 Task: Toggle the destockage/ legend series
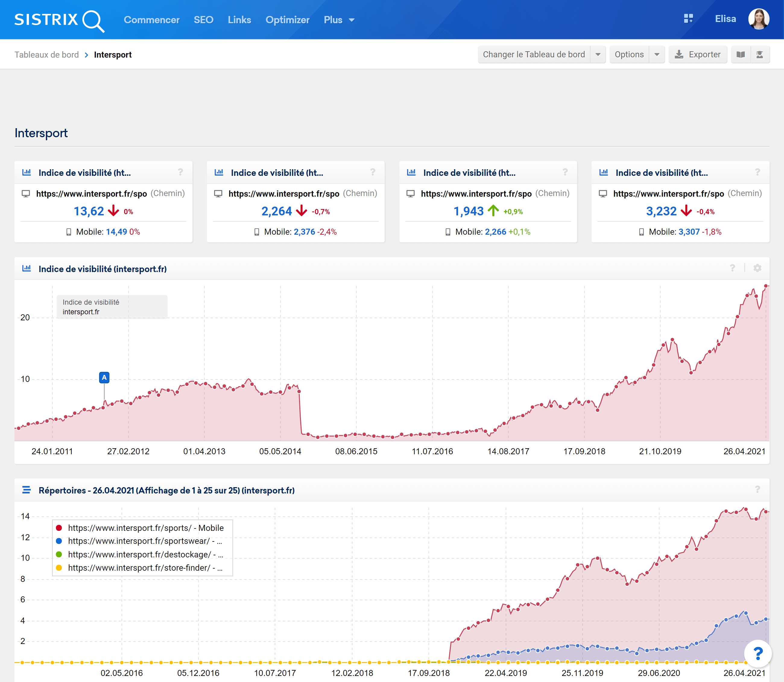(x=140, y=554)
